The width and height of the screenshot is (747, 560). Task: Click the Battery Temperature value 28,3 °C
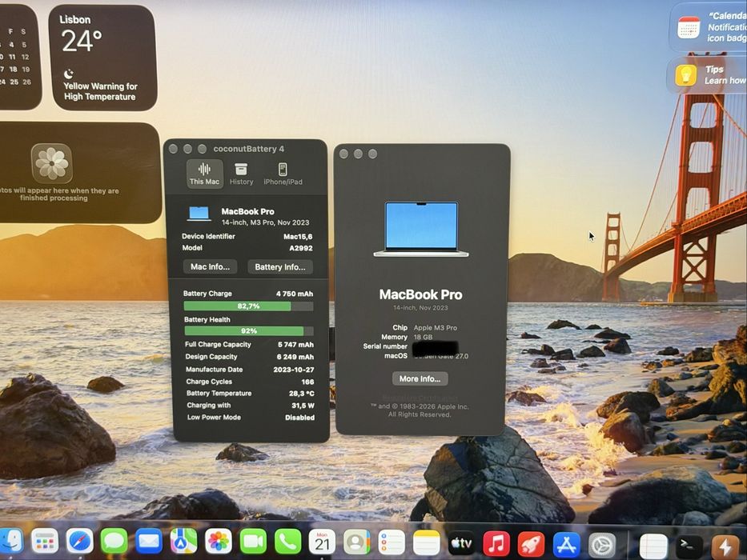tap(302, 394)
